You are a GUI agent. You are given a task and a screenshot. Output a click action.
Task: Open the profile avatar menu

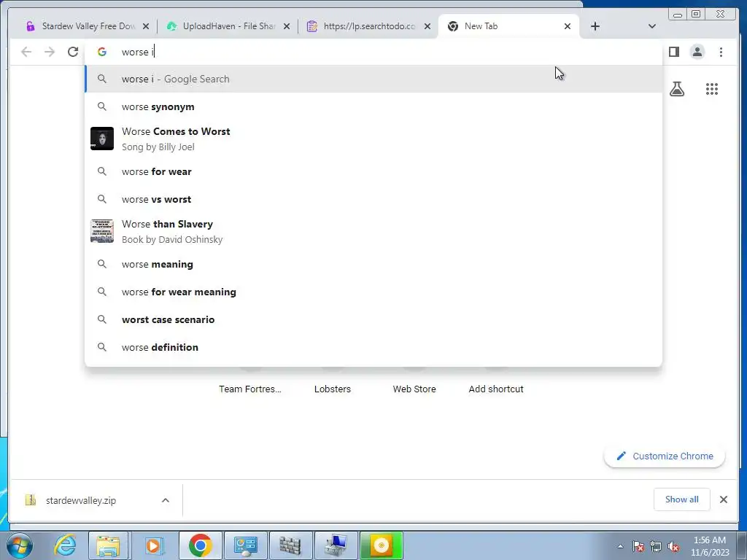coord(697,52)
